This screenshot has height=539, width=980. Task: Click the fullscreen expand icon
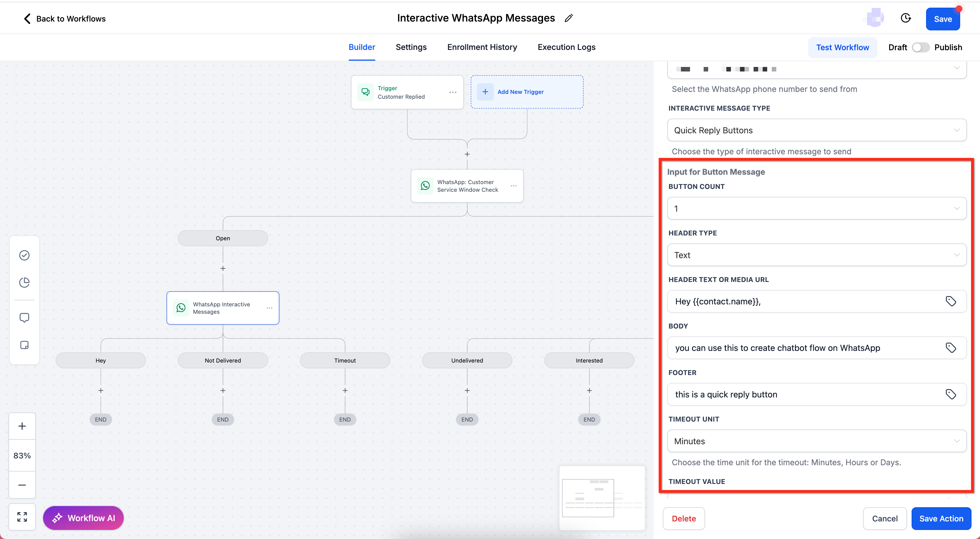coord(22,517)
